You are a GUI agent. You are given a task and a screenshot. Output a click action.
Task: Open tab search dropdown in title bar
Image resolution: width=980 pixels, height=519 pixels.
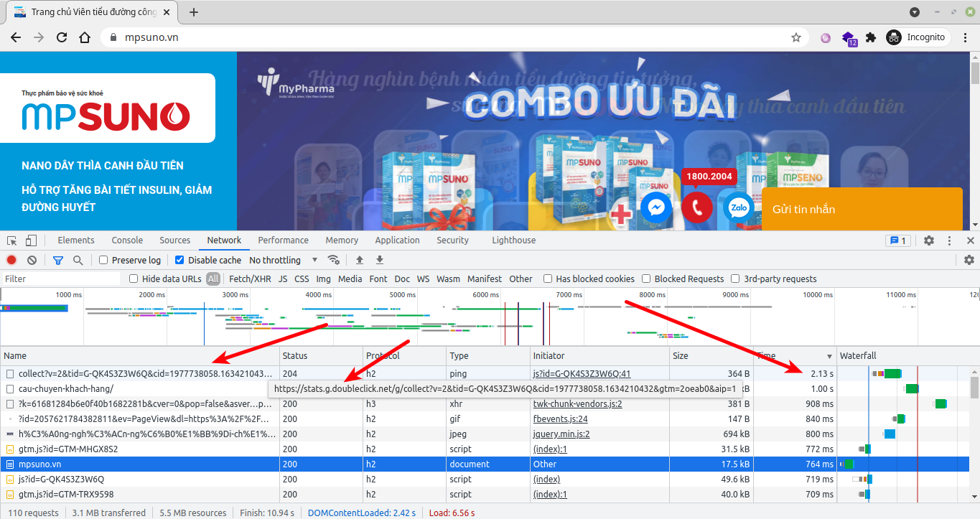(915, 12)
